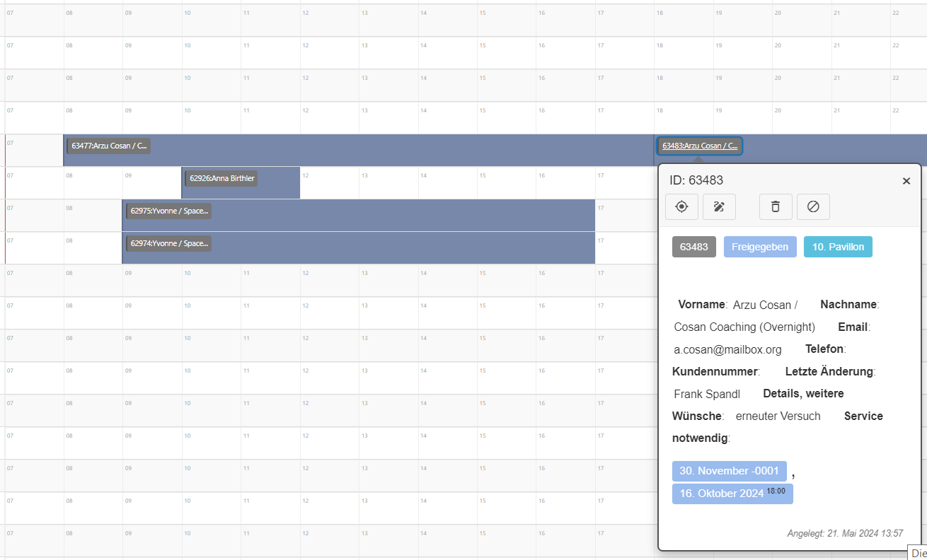Click hour 08 cell in booking 62974 row
The image size is (927, 560).
(x=93, y=247)
